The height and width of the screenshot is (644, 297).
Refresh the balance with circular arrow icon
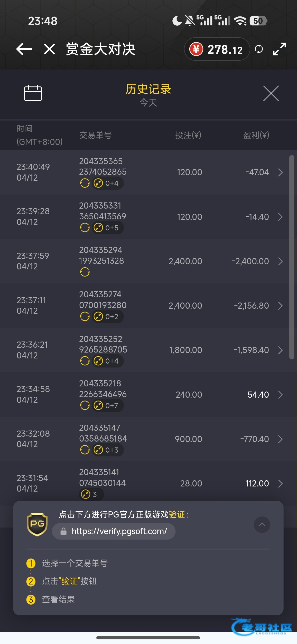point(259,49)
